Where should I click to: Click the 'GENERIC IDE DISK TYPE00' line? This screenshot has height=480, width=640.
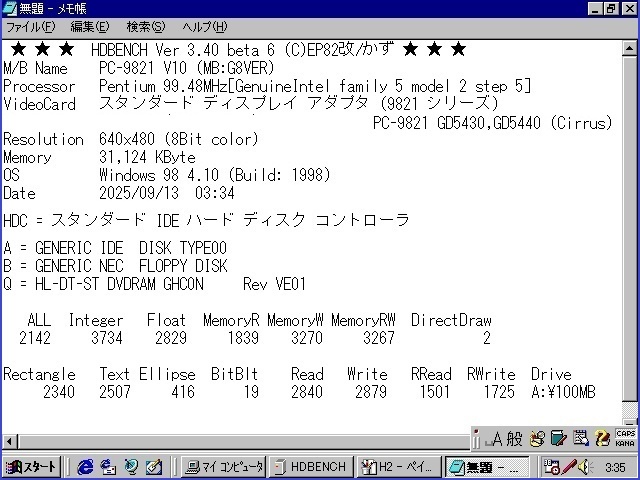[131, 248]
